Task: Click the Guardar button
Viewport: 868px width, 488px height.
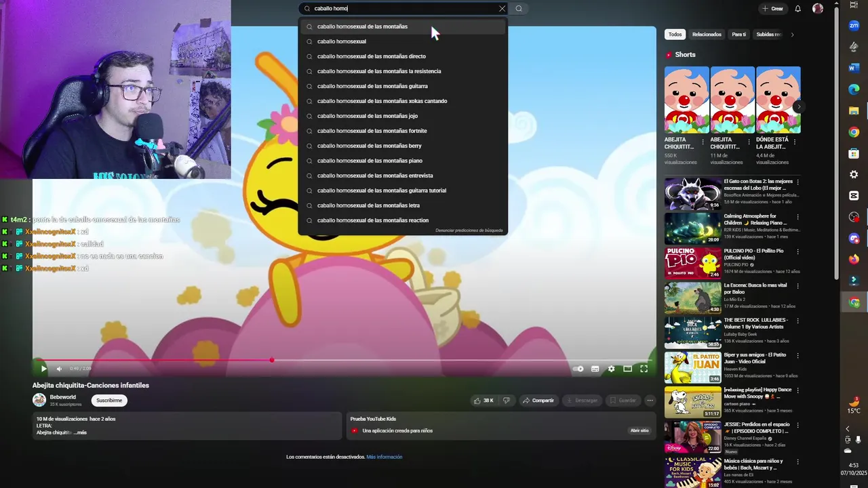Action: (x=623, y=401)
